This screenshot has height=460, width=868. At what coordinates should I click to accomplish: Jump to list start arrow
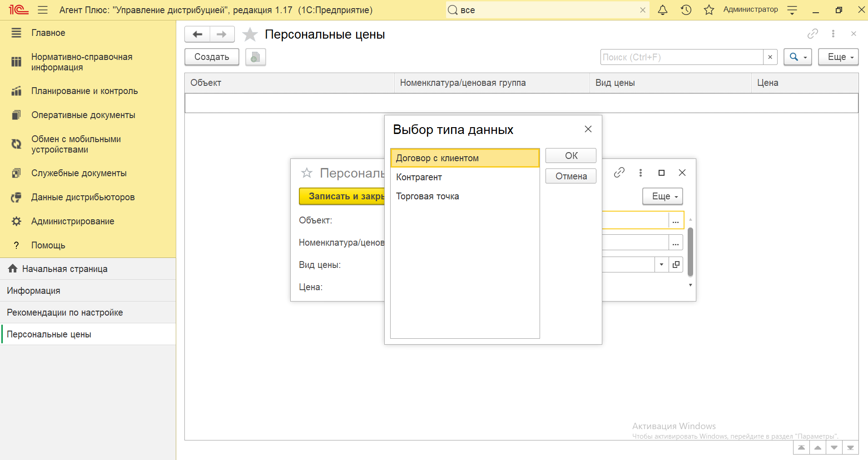point(801,447)
